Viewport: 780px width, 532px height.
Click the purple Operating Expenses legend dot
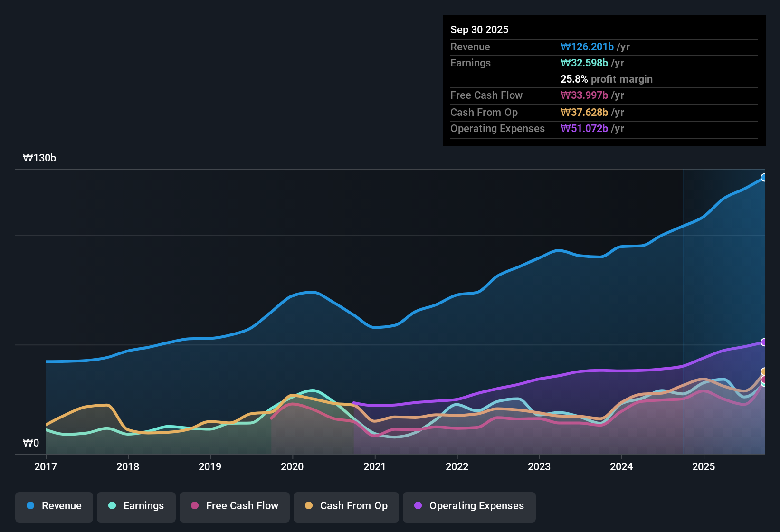(x=417, y=506)
